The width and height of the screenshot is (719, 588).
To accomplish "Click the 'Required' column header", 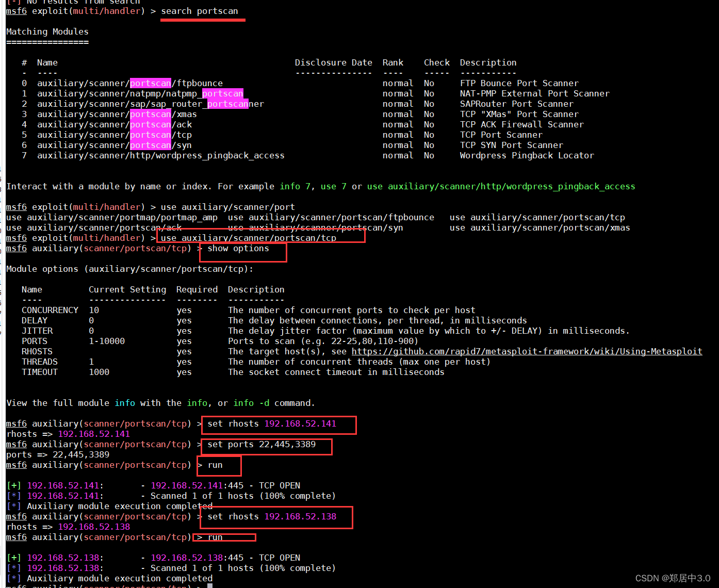I will pyautogui.click(x=197, y=289).
